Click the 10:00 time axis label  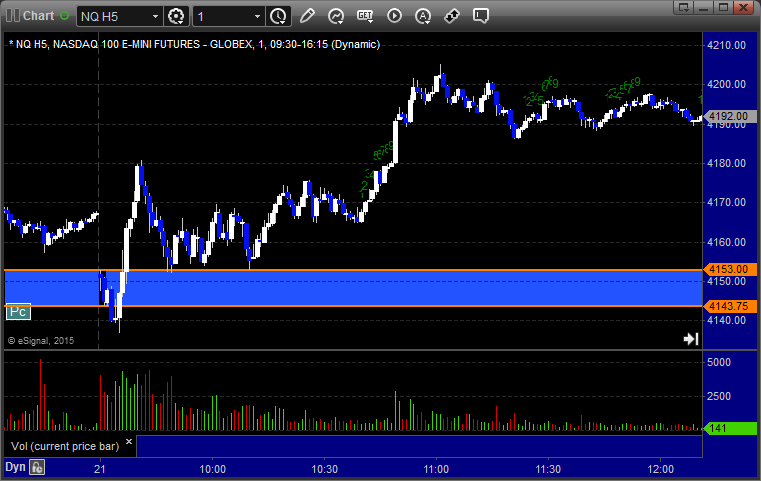213,469
